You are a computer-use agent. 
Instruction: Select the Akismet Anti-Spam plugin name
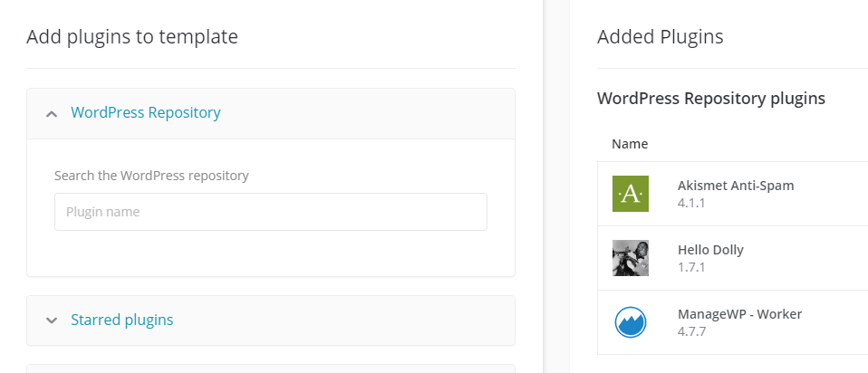point(736,186)
